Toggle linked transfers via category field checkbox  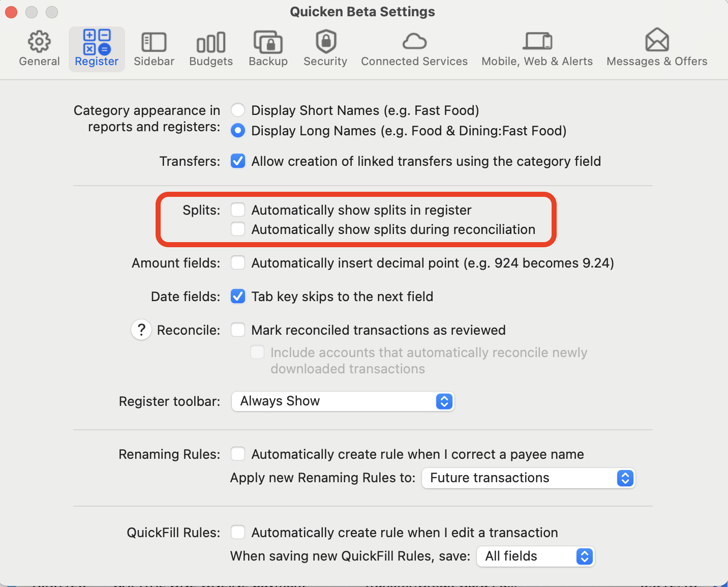tap(238, 161)
